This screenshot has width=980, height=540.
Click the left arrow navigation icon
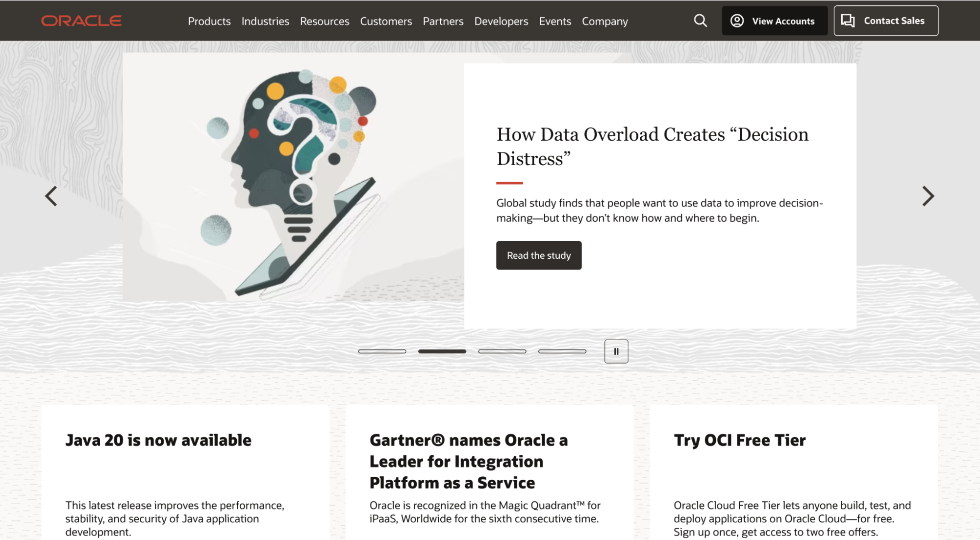pyautogui.click(x=50, y=195)
